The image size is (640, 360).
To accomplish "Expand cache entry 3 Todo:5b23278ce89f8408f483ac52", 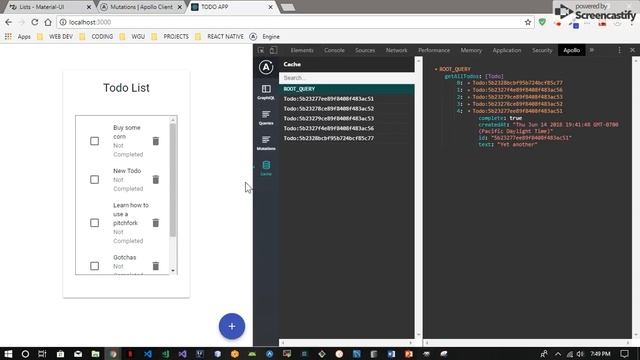I will click(x=469, y=104).
